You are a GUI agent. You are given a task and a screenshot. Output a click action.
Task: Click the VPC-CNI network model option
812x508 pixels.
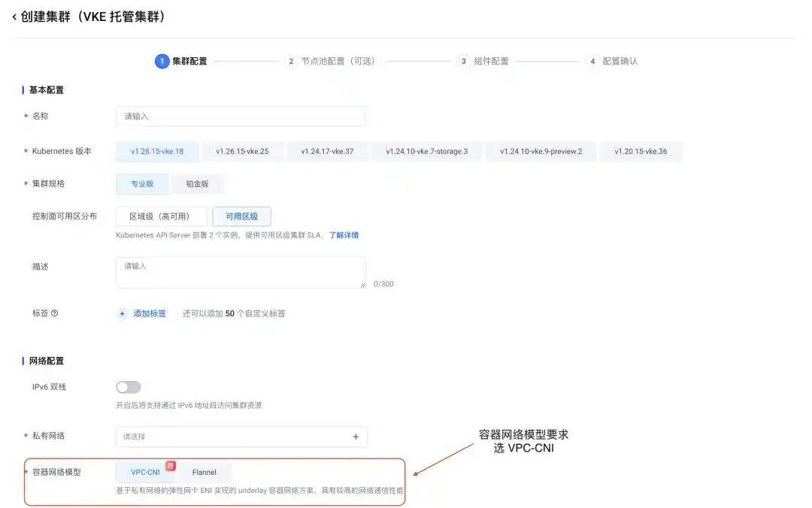pyautogui.click(x=144, y=472)
